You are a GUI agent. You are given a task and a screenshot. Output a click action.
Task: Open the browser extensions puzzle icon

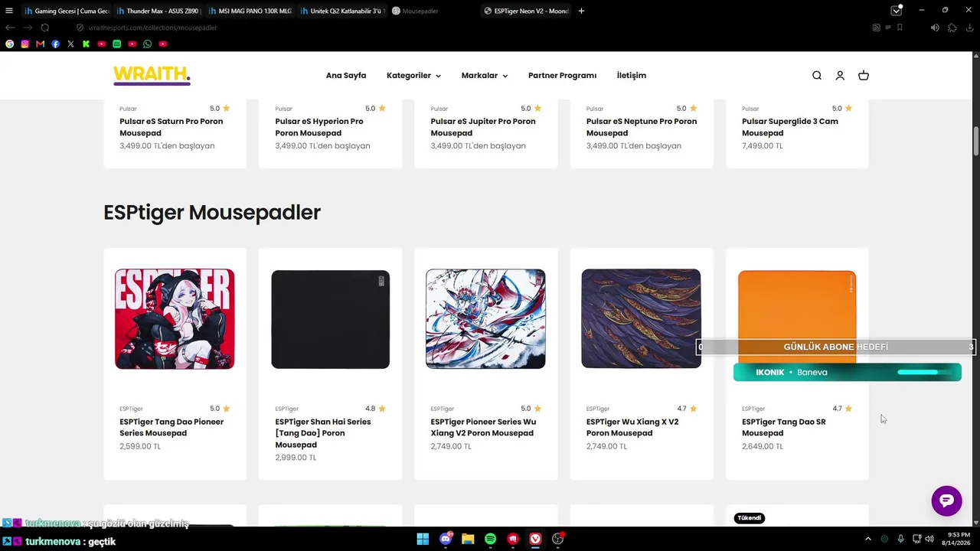(952, 28)
